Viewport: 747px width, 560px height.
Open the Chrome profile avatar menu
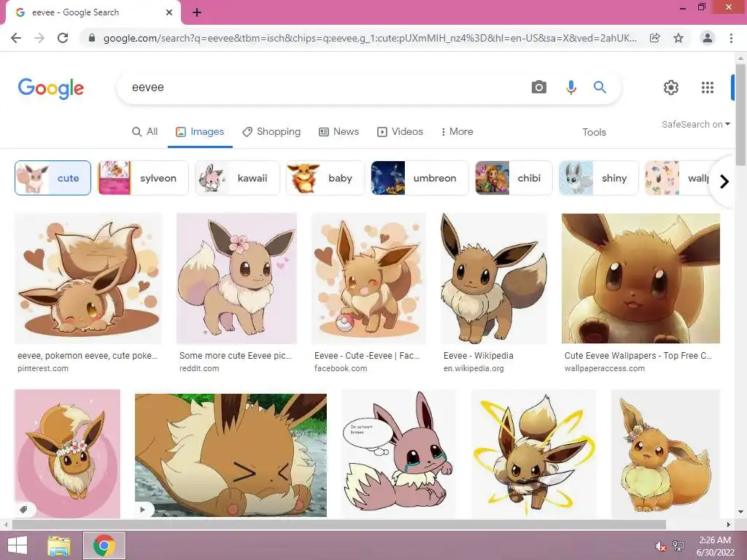point(708,38)
